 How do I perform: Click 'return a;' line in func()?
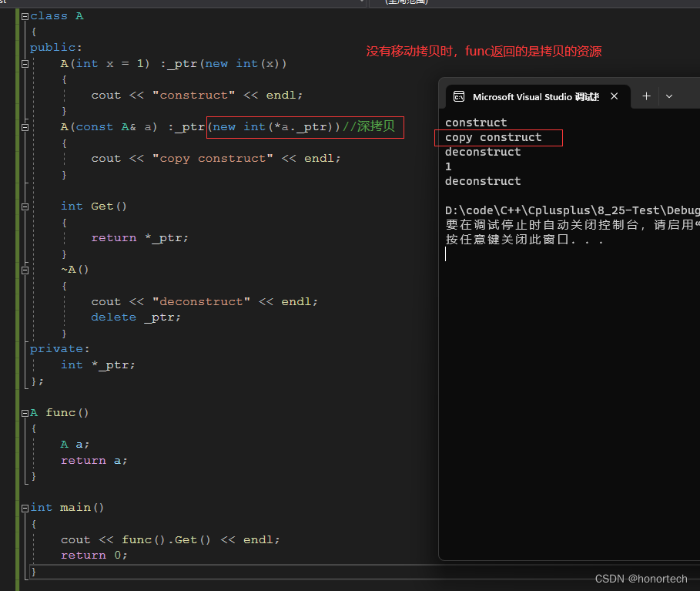click(x=94, y=461)
